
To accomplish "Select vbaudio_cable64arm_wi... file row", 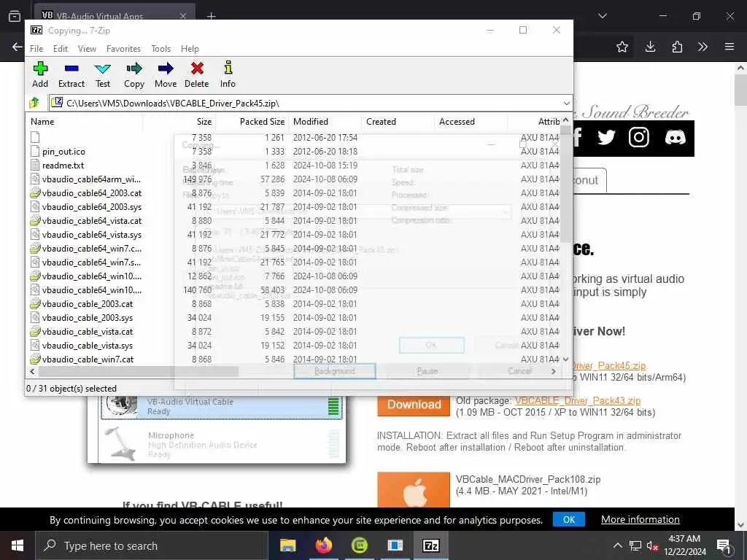I will coord(91,179).
